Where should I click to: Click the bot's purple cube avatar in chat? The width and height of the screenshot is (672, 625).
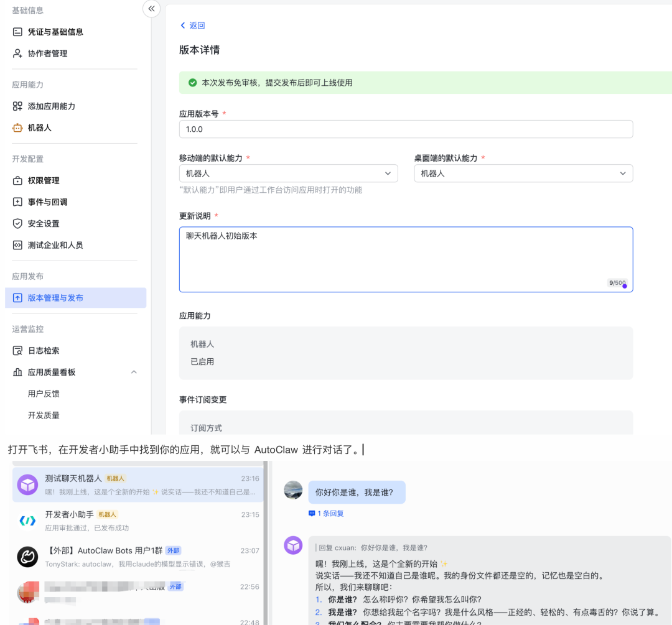tap(293, 545)
